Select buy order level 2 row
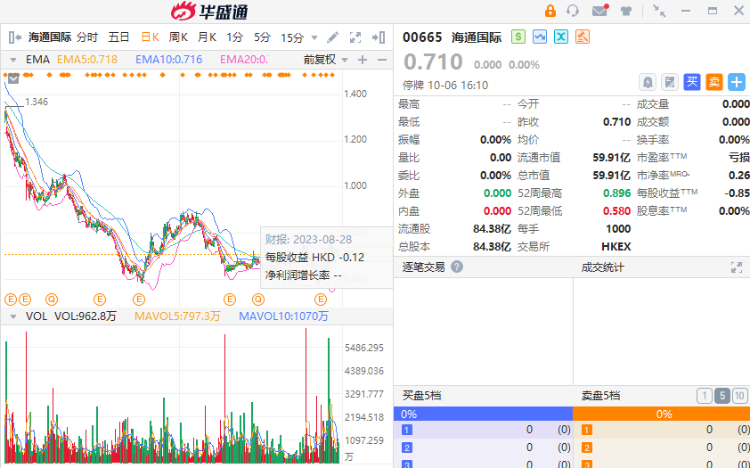The height and width of the screenshot is (468, 750). (483, 447)
